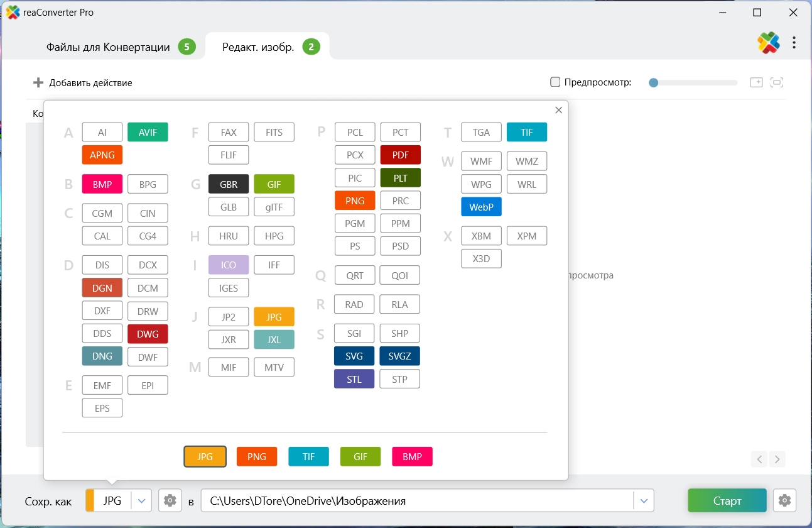Pick GIF in bottom quick-format row
This screenshot has width=812, height=528.
pos(360,457)
